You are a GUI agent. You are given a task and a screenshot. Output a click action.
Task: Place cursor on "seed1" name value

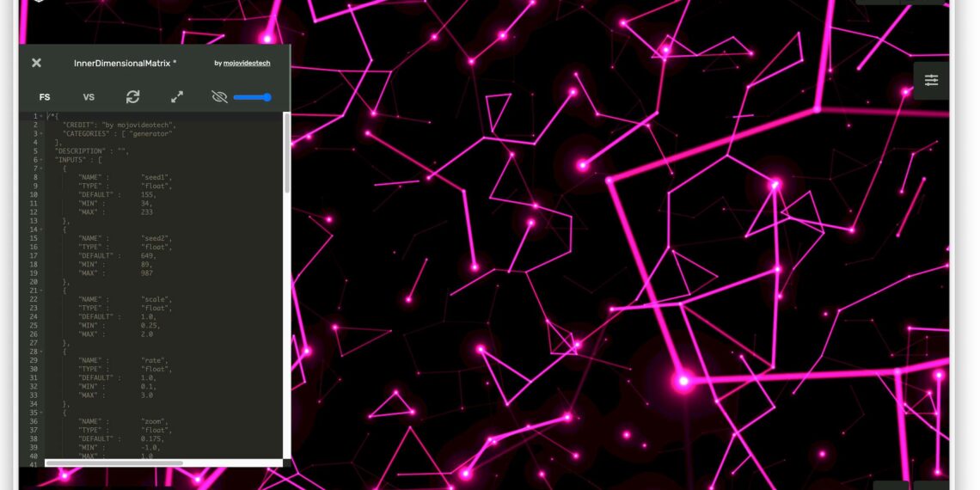[x=156, y=177]
